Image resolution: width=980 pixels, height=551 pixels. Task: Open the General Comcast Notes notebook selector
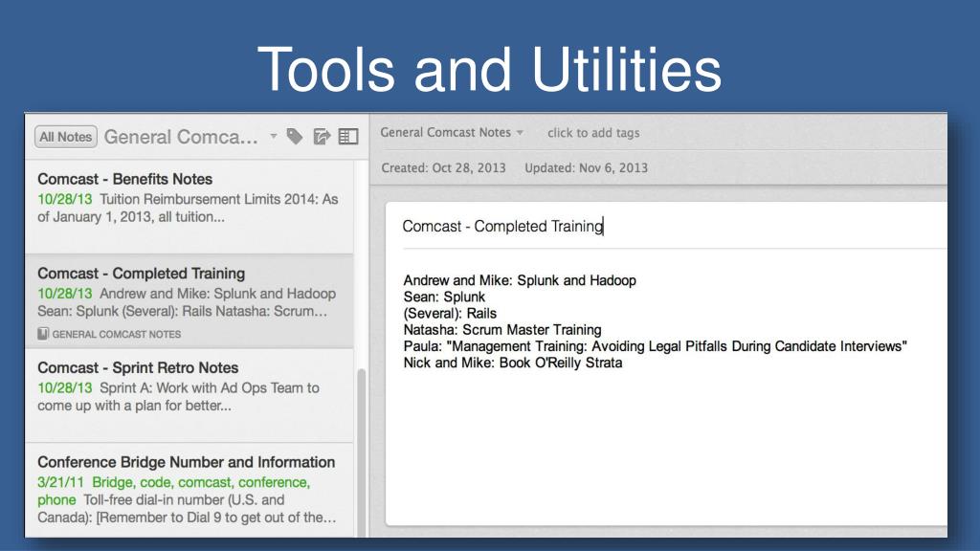pyautogui.click(x=452, y=132)
